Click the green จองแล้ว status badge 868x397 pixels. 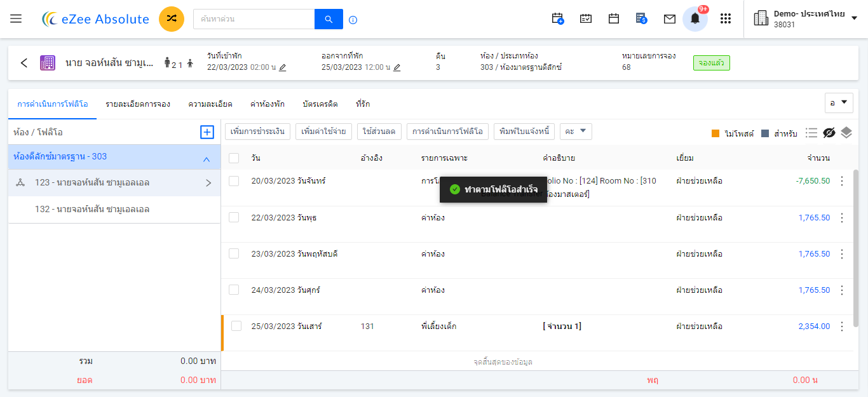point(712,63)
